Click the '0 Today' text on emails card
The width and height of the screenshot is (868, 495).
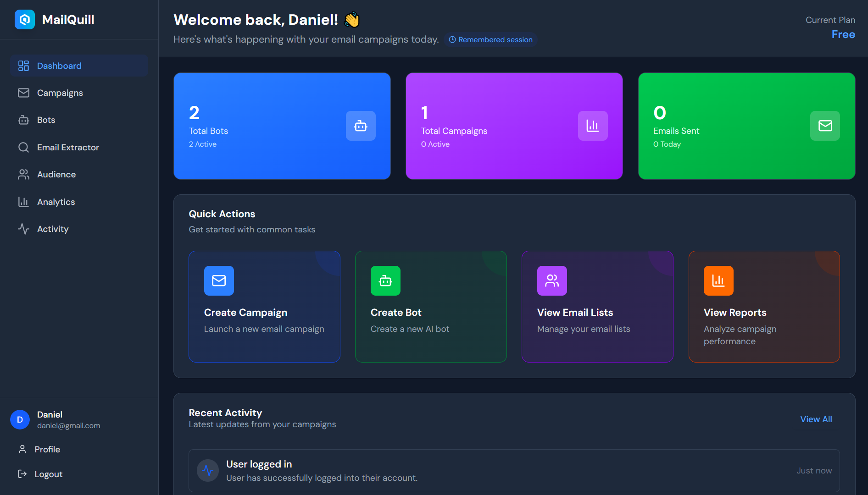[x=667, y=144]
